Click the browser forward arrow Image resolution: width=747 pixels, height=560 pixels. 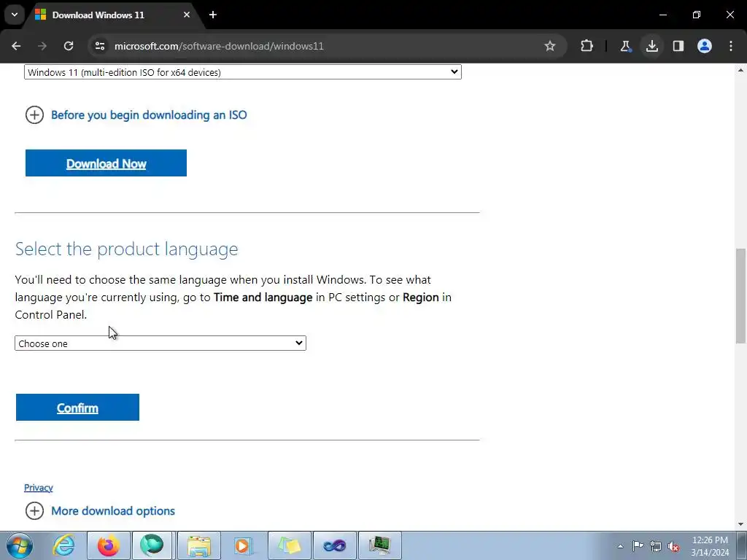42,46
